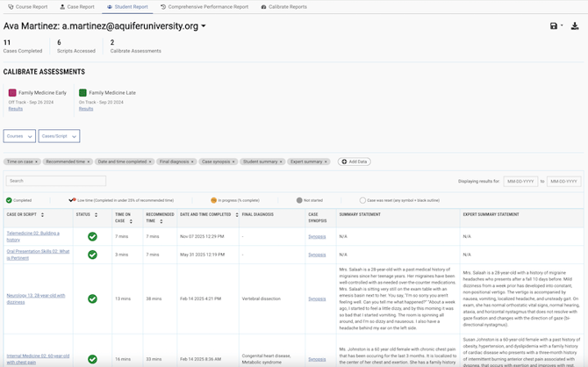Remove the Student summary chip
The width and height of the screenshot is (588, 367).
coord(281,162)
